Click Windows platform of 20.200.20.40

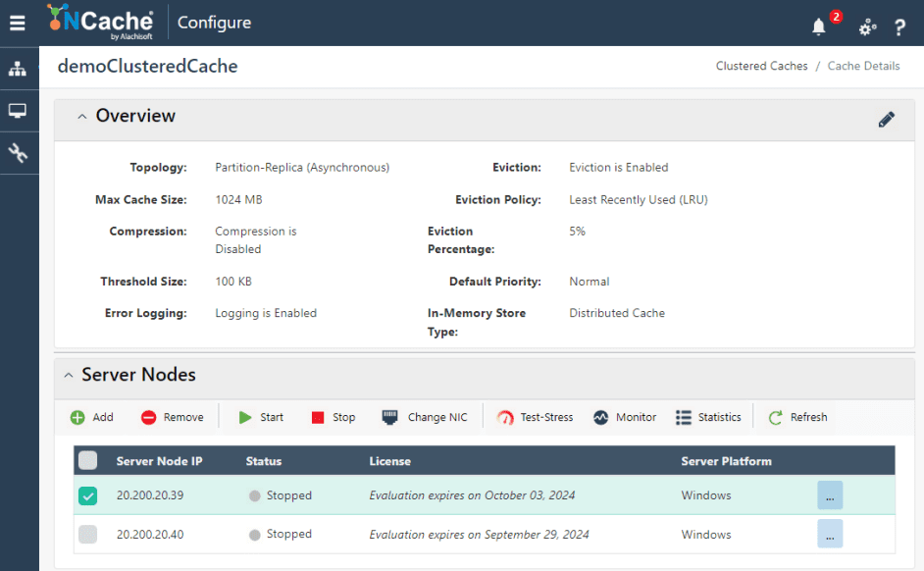point(706,535)
